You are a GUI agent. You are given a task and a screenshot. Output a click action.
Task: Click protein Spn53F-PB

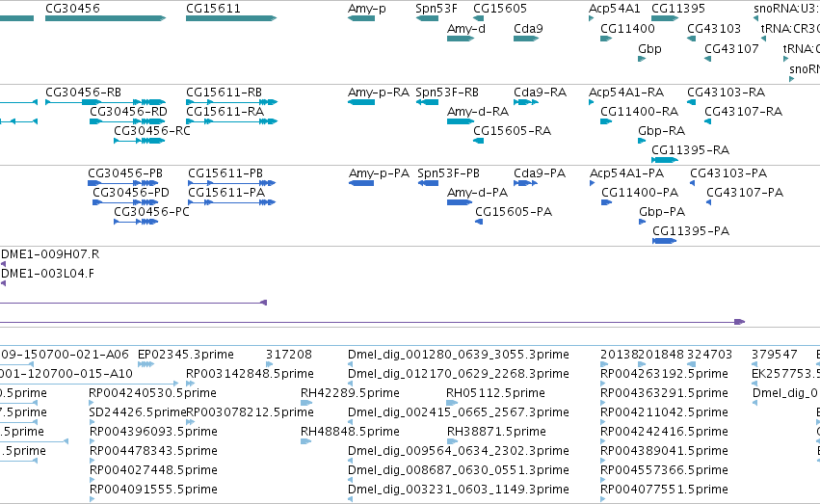449,173
